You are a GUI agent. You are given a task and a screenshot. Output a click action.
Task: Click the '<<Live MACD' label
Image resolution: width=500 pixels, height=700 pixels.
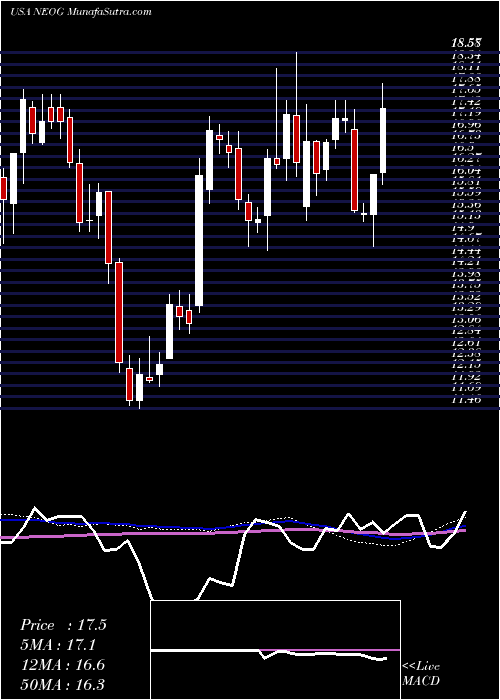pyautogui.click(x=421, y=673)
